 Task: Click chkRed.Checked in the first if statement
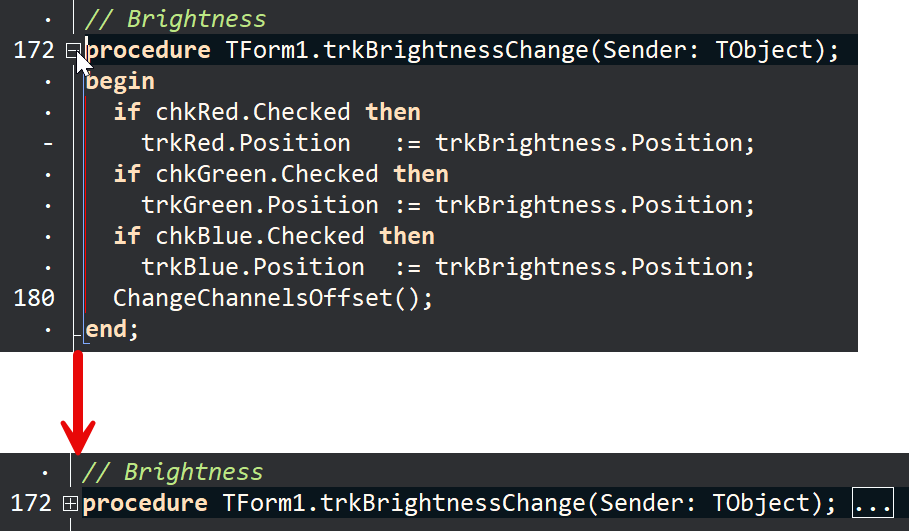click(x=253, y=112)
